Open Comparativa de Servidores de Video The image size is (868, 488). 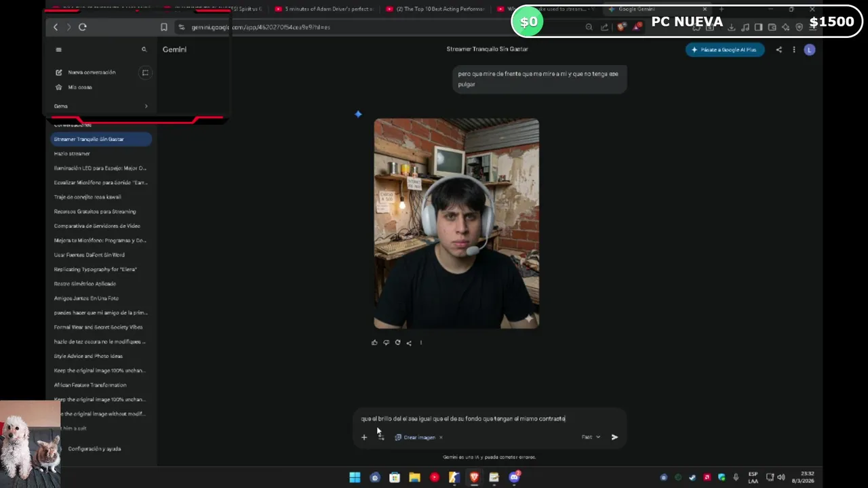pyautogui.click(x=102, y=226)
